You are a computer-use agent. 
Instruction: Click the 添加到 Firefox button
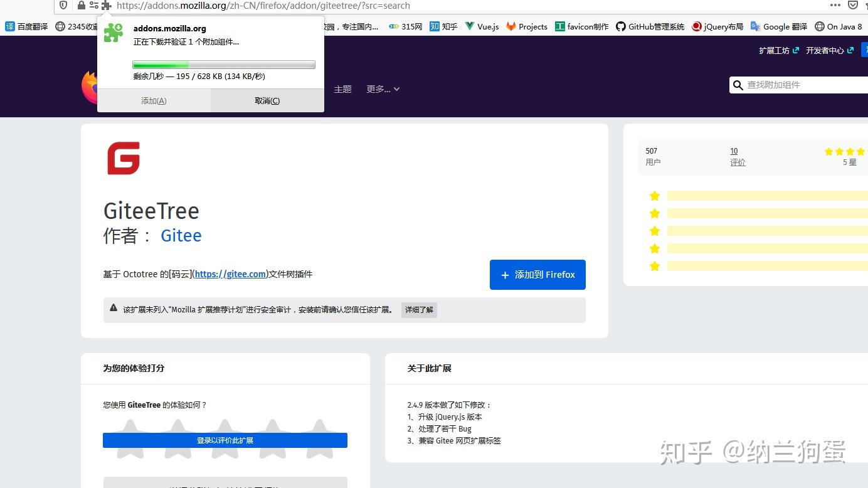point(537,275)
